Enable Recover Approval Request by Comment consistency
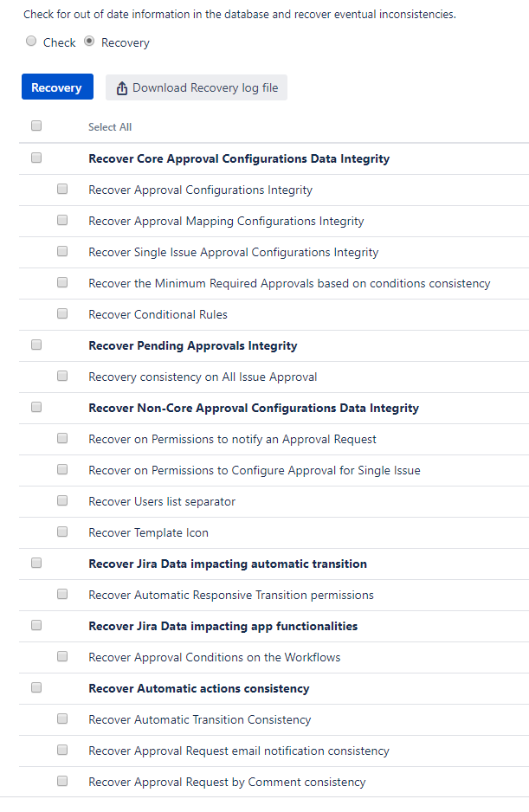The width and height of the screenshot is (529, 812). (x=62, y=782)
